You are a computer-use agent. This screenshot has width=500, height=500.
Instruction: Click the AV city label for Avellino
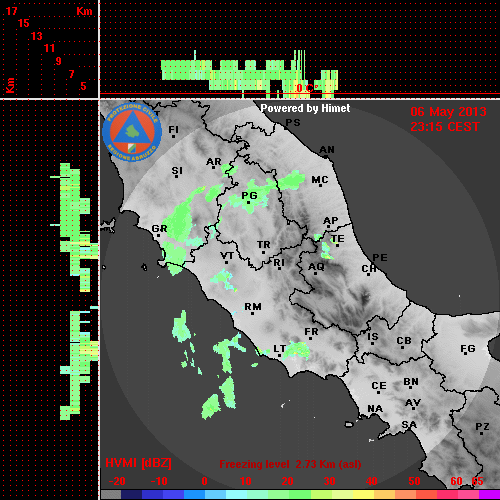413,403
